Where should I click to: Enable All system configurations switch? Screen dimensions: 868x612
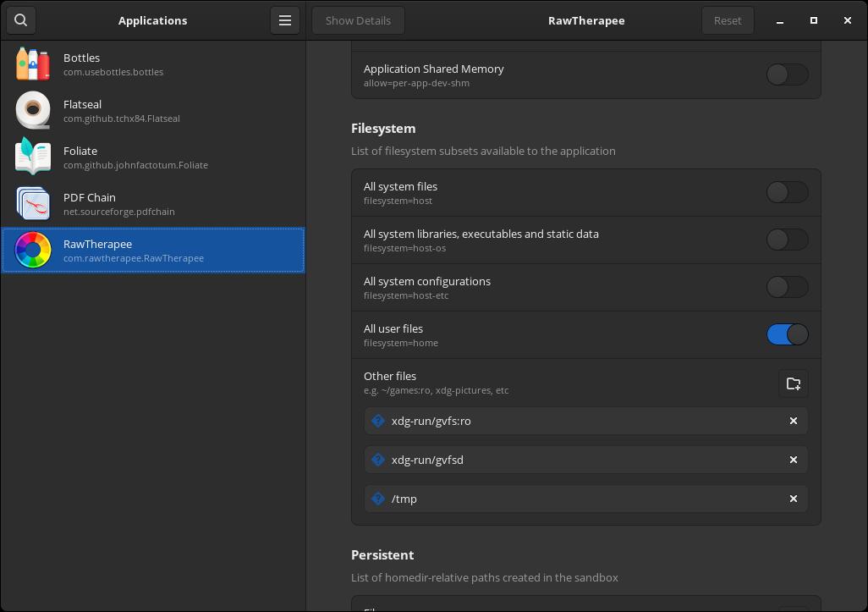coord(787,287)
